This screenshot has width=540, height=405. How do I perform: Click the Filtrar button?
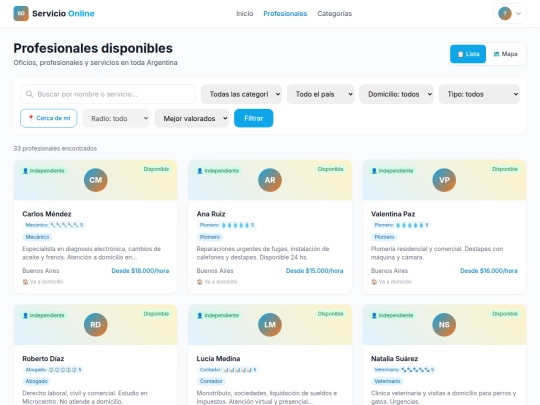coord(253,118)
